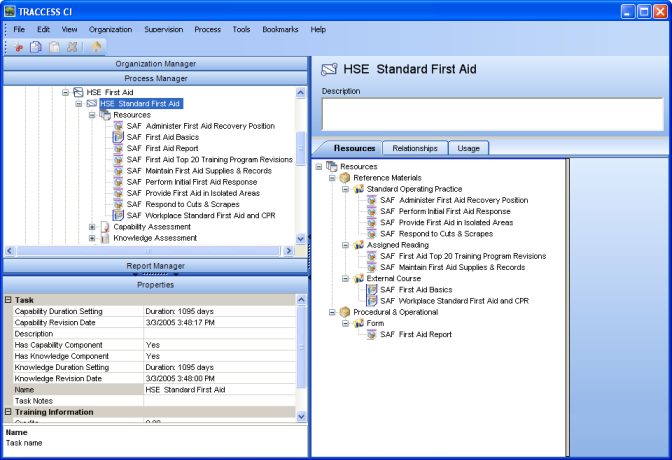Click icon beside First Aid Basics in left tree

118,137
